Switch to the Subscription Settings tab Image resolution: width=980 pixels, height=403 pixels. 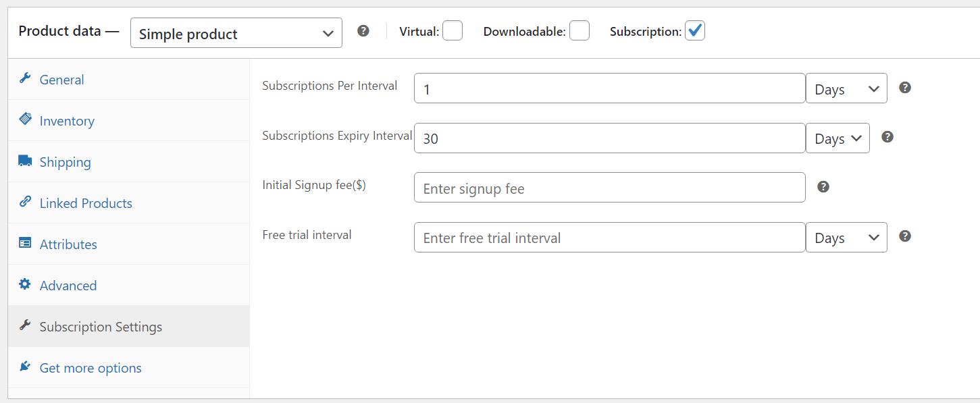(x=100, y=326)
